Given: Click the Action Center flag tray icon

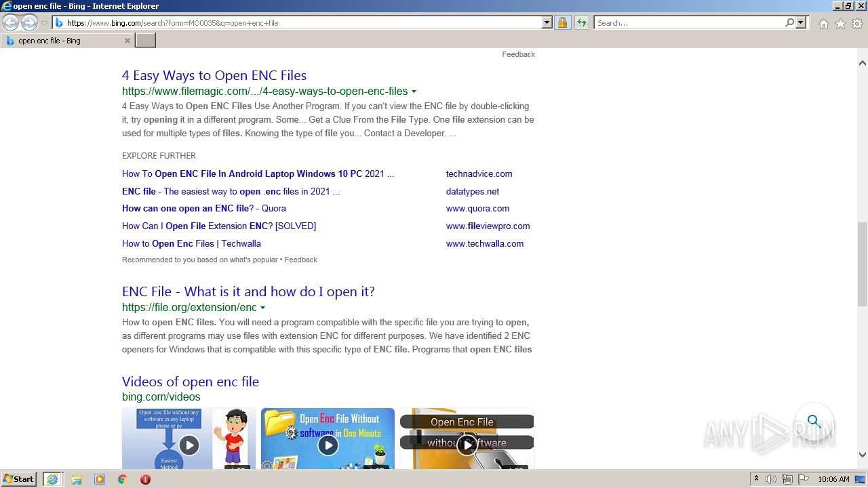Looking at the screenshot, I should pyautogui.click(x=804, y=479).
